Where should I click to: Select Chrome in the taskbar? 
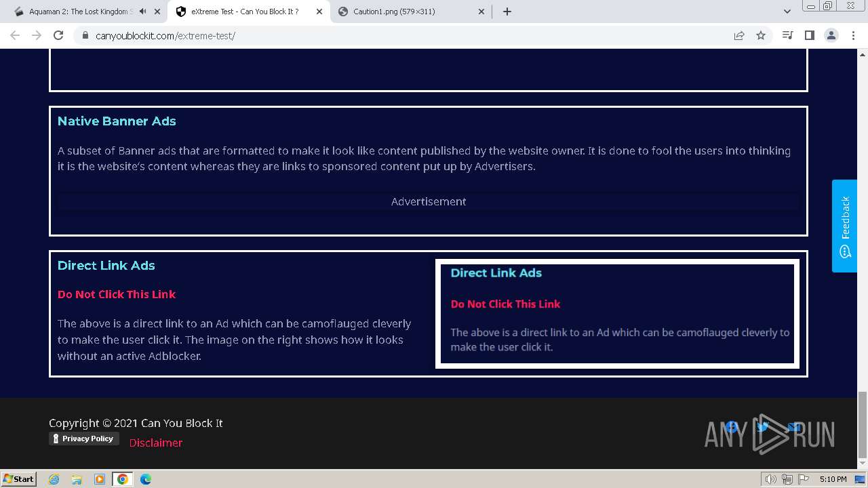(122, 479)
